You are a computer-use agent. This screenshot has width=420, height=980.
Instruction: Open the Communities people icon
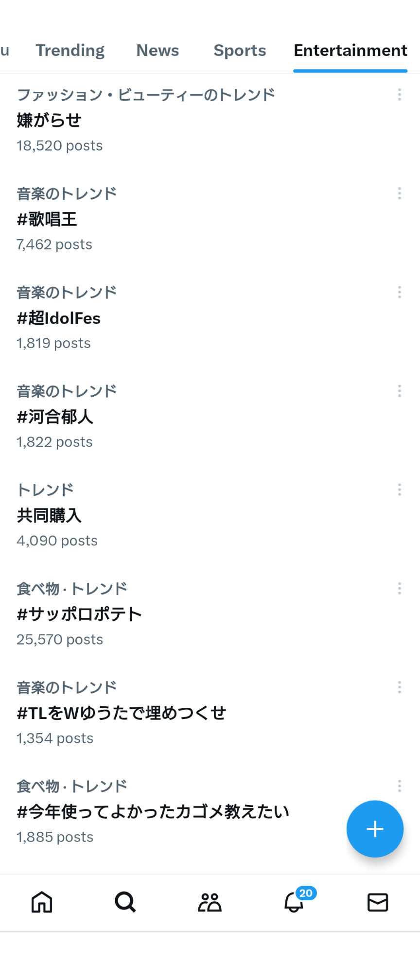pyautogui.click(x=210, y=902)
